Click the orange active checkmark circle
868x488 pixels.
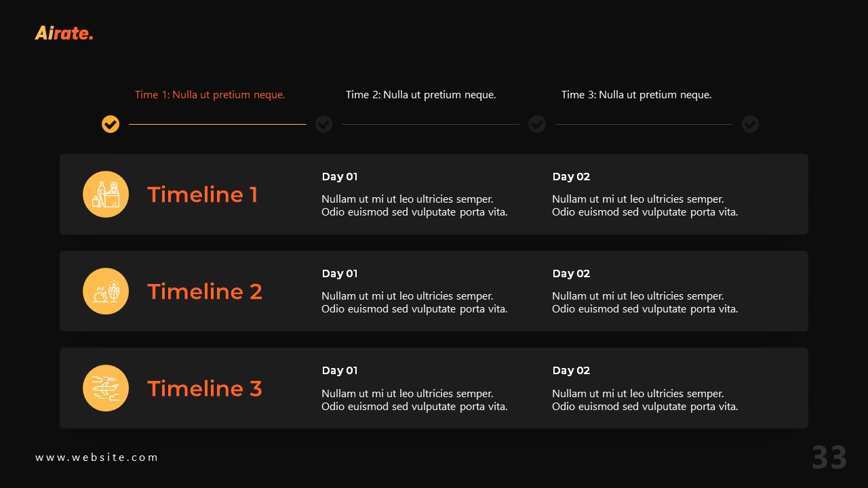click(111, 124)
